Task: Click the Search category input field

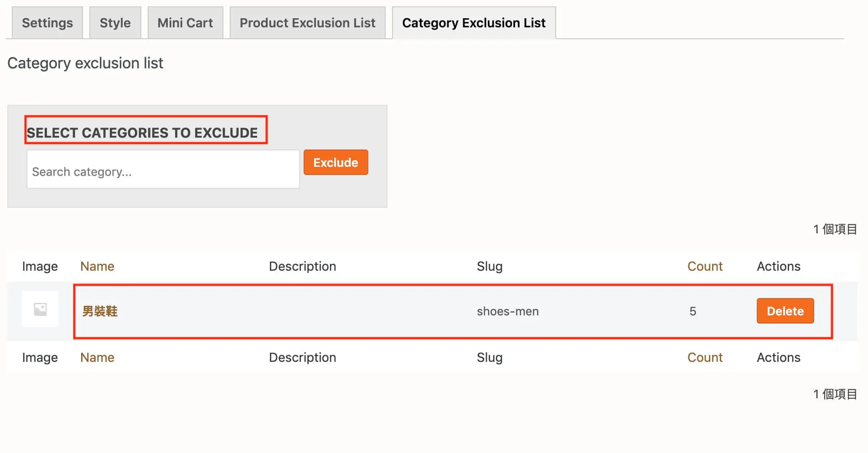Action: tap(163, 170)
